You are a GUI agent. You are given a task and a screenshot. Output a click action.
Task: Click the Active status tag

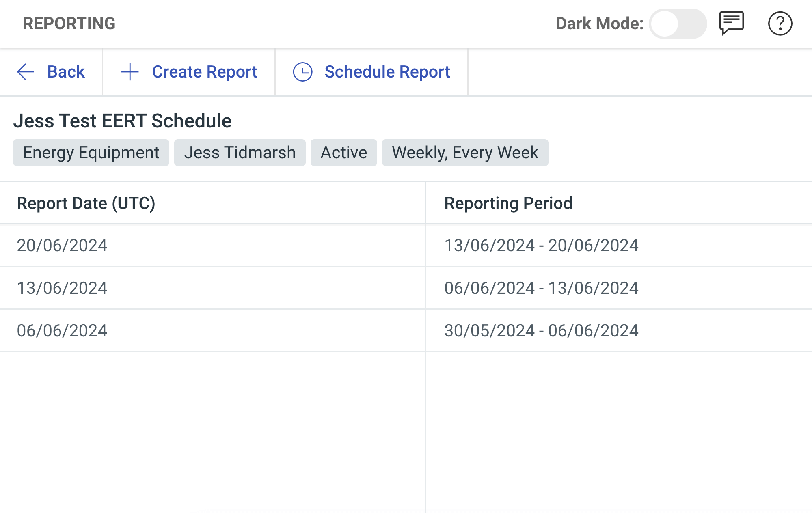[x=343, y=153]
